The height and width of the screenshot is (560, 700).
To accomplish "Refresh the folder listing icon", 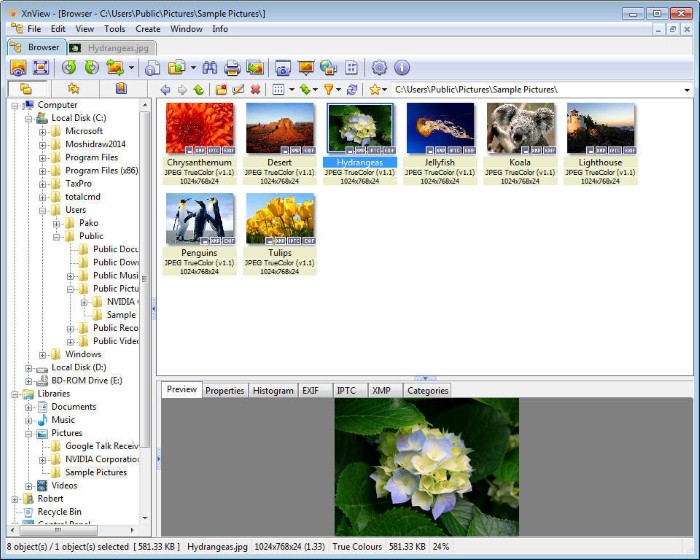I will (x=352, y=90).
